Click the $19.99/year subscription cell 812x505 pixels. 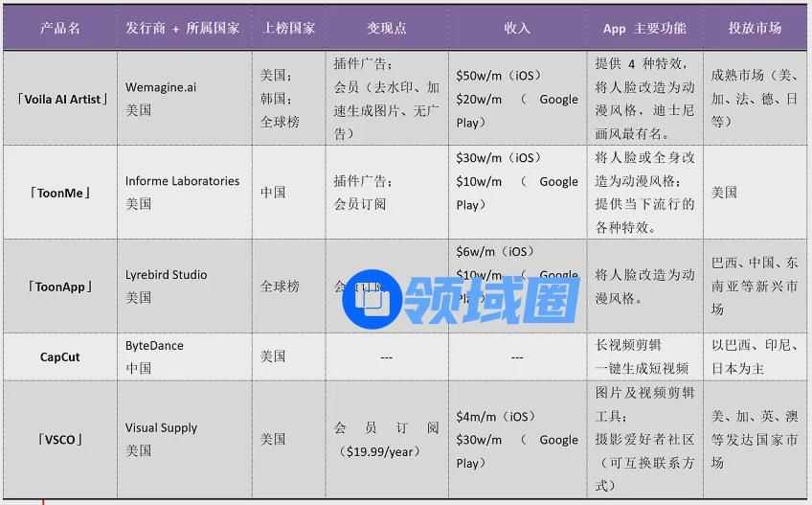pos(386,440)
